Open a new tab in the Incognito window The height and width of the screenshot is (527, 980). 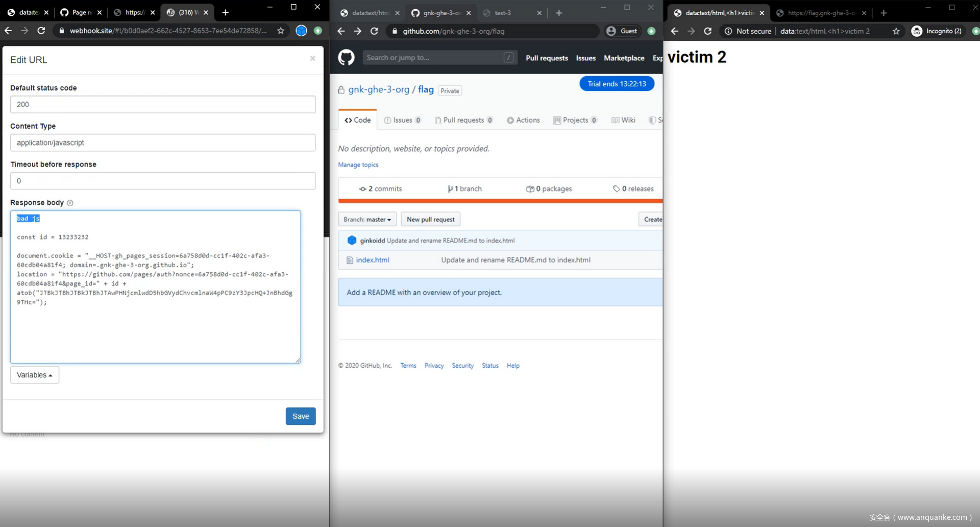pyautogui.click(x=884, y=13)
